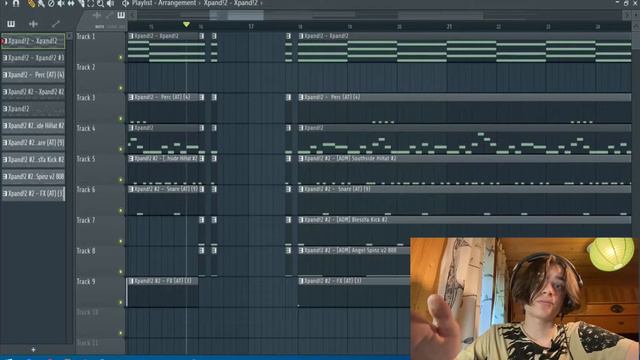Image resolution: width=640 pixels, height=360 pixels.
Task: Choose the Select marquee tool
Action: (91, 4)
